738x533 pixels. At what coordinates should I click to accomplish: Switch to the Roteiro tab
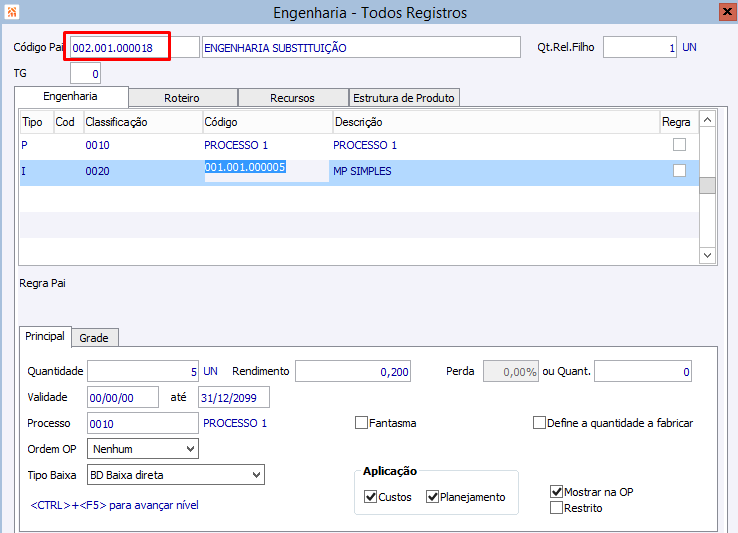pos(183,98)
